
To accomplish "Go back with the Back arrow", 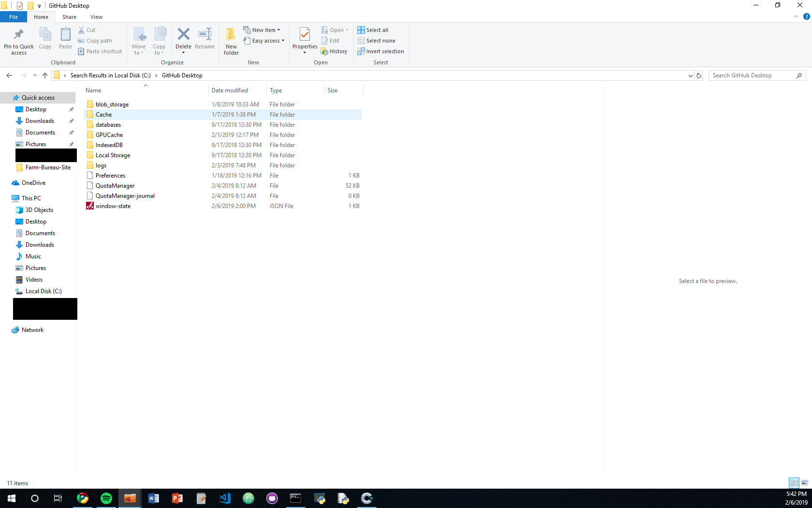I will click(x=9, y=75).
